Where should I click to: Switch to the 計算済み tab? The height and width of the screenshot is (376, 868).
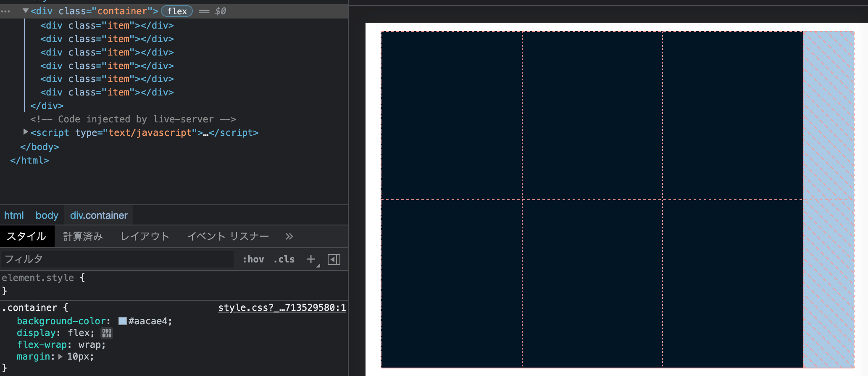coord(83,236)
